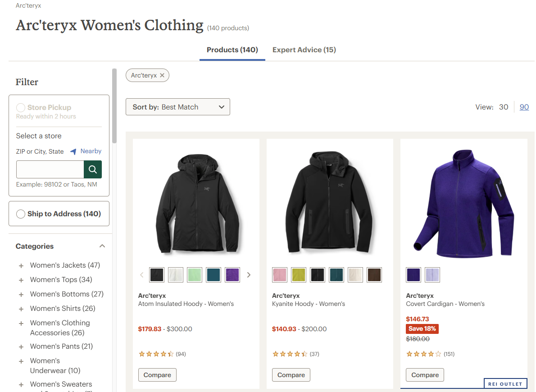This screenshot has height=392, width=536.
Task: Click the Nearby location arrow icon
Action: pyautogui.click(x=73, y=151)
